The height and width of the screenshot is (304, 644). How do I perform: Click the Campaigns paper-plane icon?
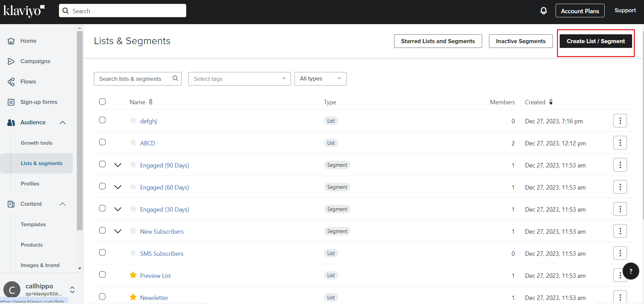11,61
